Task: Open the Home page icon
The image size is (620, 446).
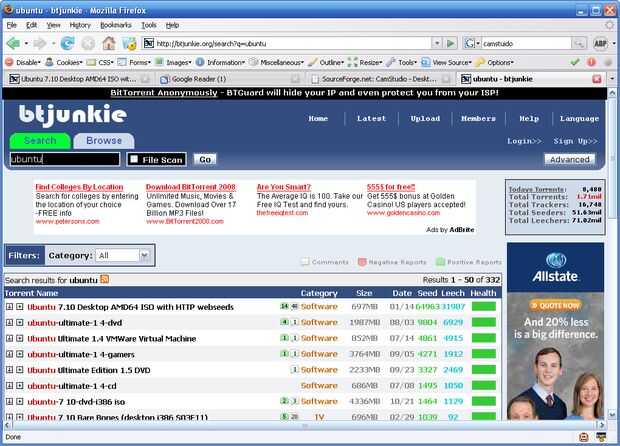Action: [x=109, y=43]
